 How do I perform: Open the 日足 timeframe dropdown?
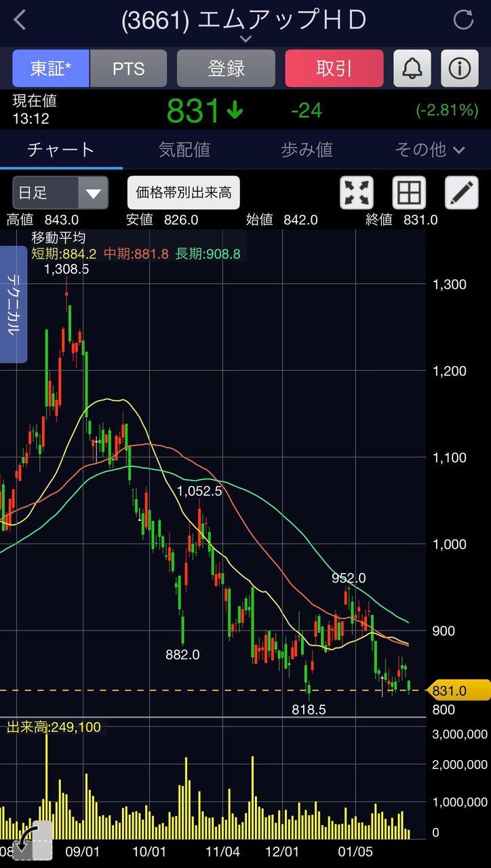tap(60, 193)
